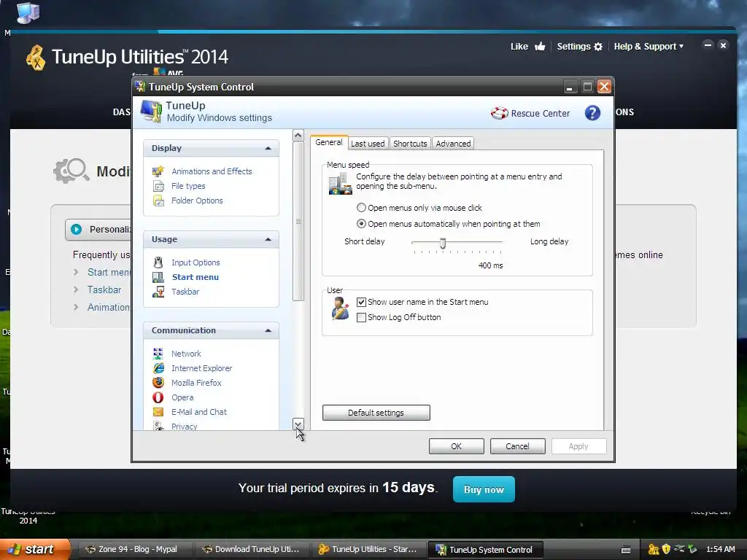
Task: Click the Opera icon
Action: click(158, 397)
